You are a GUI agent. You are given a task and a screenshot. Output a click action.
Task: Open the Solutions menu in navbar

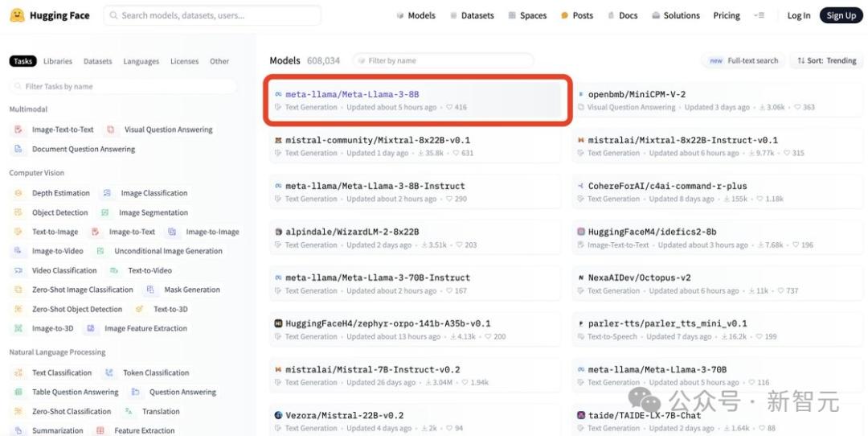pos(675,15)
